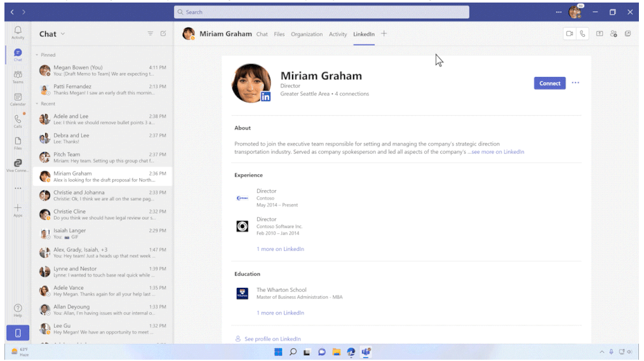Share screen in the chat header
The width and height of the screenshot is (644, 361).
click(x=600, y=34)
